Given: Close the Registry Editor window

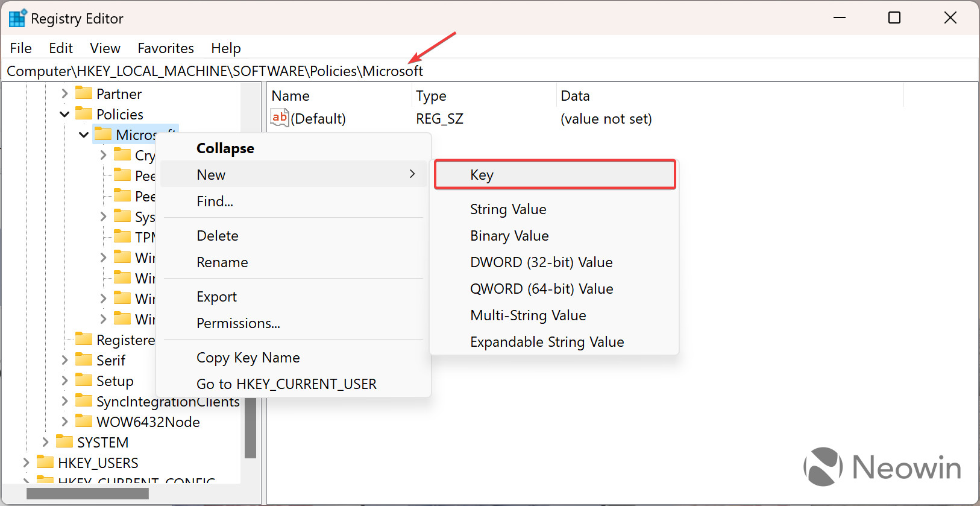Looking at the screenshot, I should [950, 18].
